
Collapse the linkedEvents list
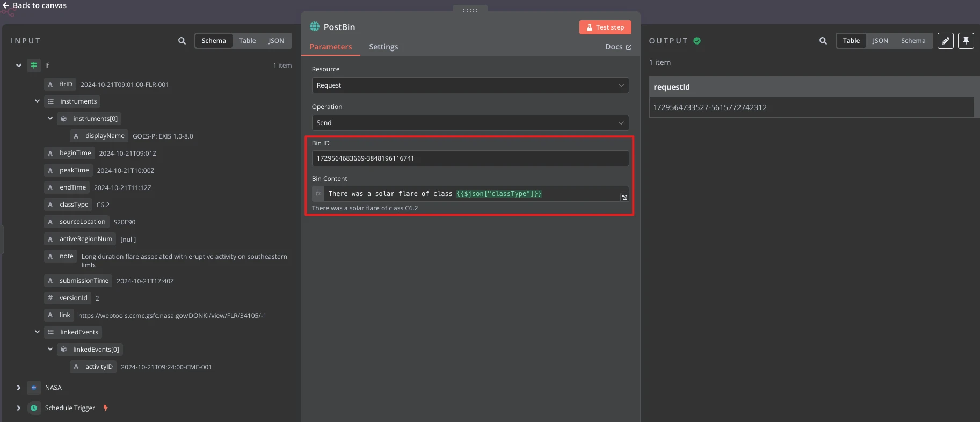click(x=37, y=332)
